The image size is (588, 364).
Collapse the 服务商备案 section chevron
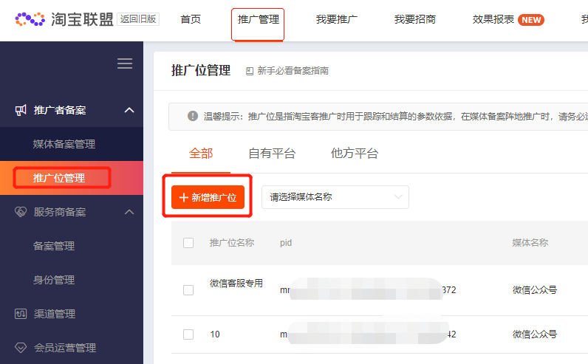pyautogui.click(x=129, y=212)
